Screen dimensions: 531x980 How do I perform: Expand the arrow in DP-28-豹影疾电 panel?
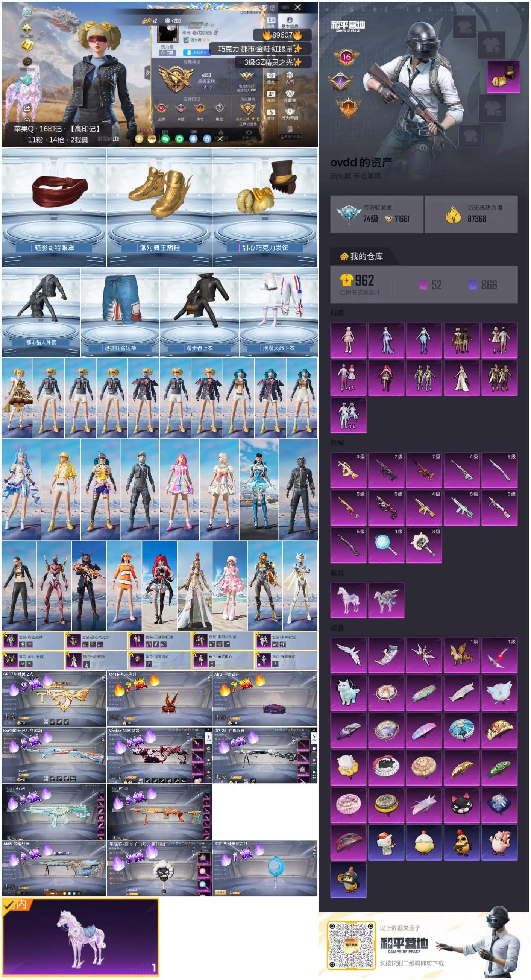click(x=314, y=738)
